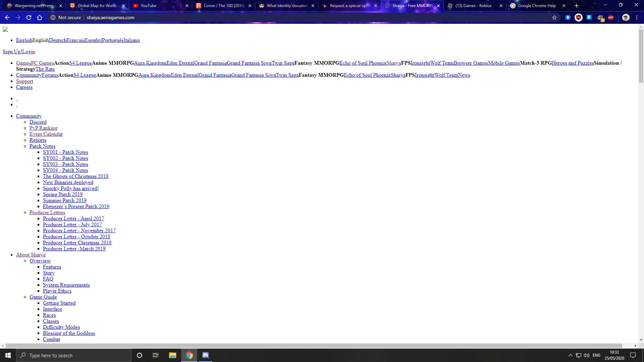Image resolution: width=644 pixels, height=362 pixels.
Task: Click the reload page button
Action: [x=29, y=17]
